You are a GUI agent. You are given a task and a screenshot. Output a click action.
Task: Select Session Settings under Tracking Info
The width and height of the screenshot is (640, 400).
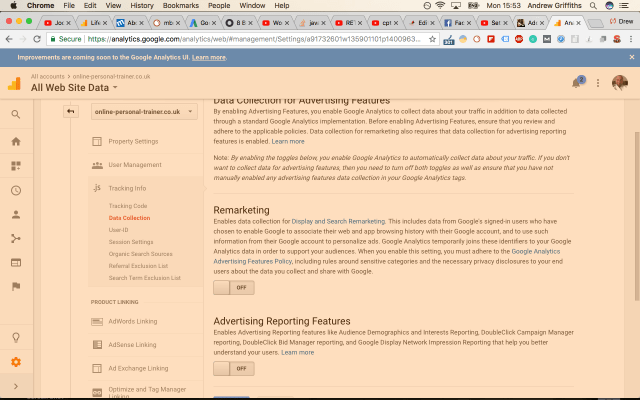[x=131, y=241]
